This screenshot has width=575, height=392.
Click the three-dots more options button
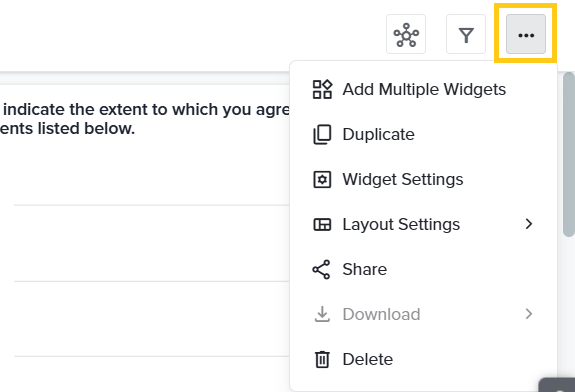[526, 34]
